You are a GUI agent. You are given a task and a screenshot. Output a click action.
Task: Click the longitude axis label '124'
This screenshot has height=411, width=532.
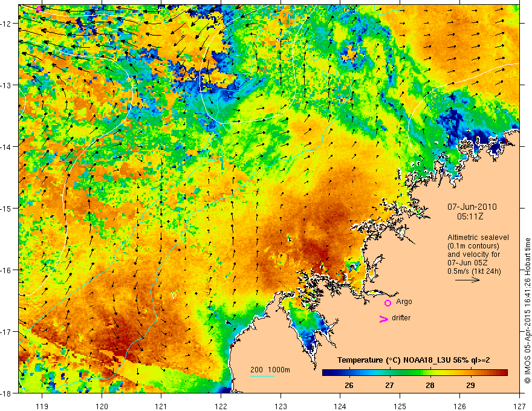[340, 406]
